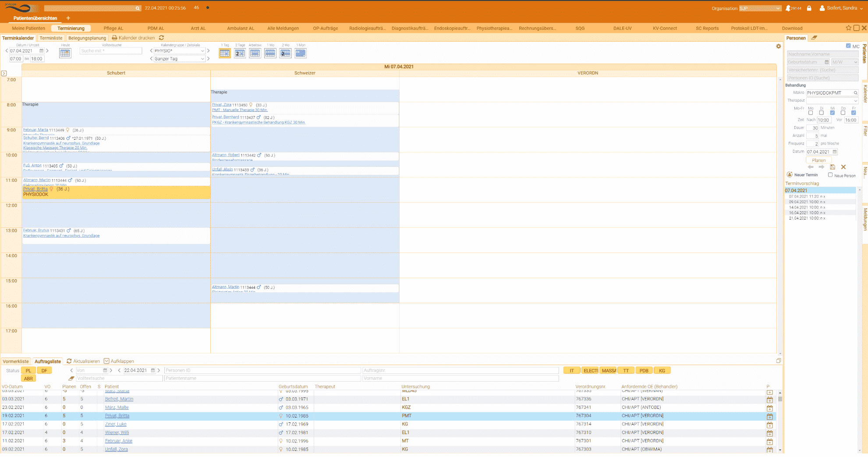Uncheck the MC checkbox
Viewport: 868px width, 457px height.
[x=848, y=46]
